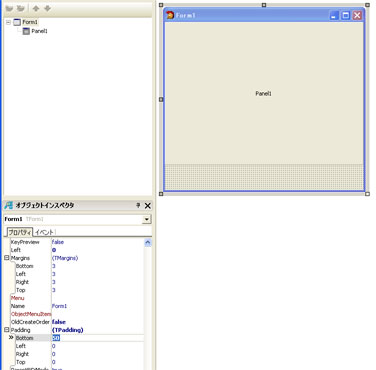376x370 pixels.
Task: Click the Name value Form1 in inspector
Action: pyautogui.click(x=59, y=306)
